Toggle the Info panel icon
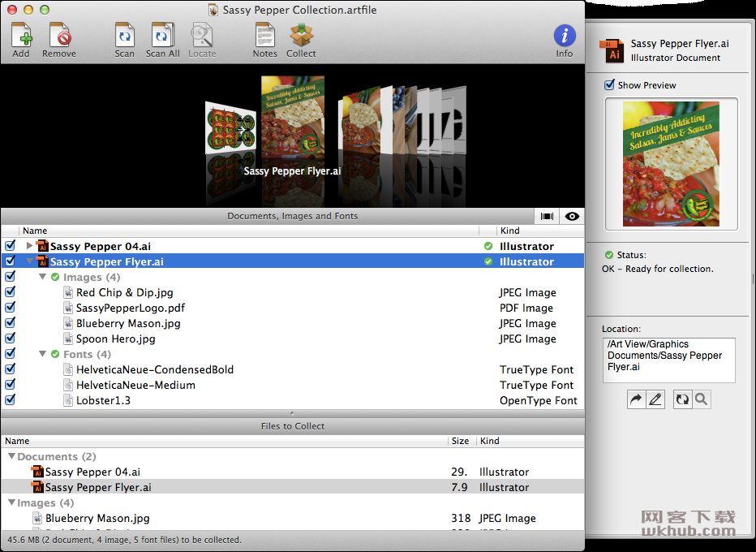Viewport: 756px width, 552px height. (564, 36)
